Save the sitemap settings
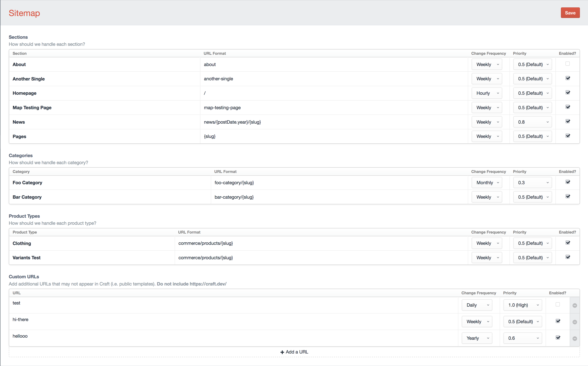Screen dimensions: 588x366 coord(570,13)
